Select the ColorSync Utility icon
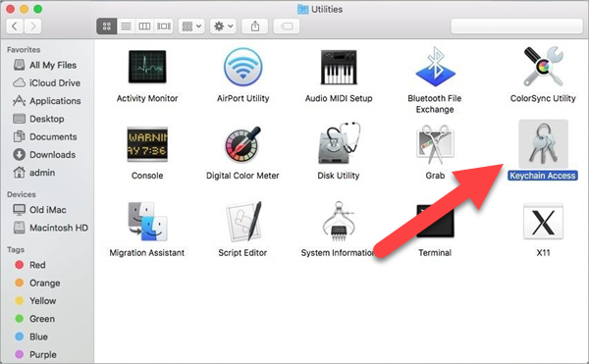 [543, 67]
